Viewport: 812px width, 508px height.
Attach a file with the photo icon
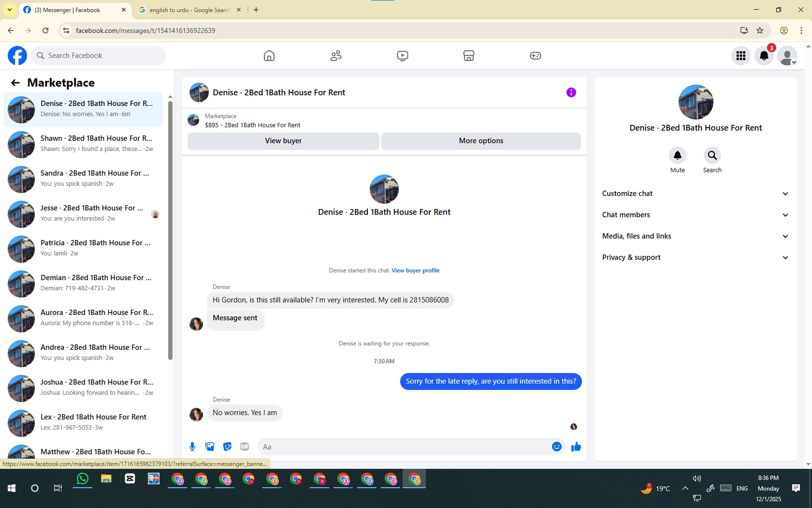[210, 447]
